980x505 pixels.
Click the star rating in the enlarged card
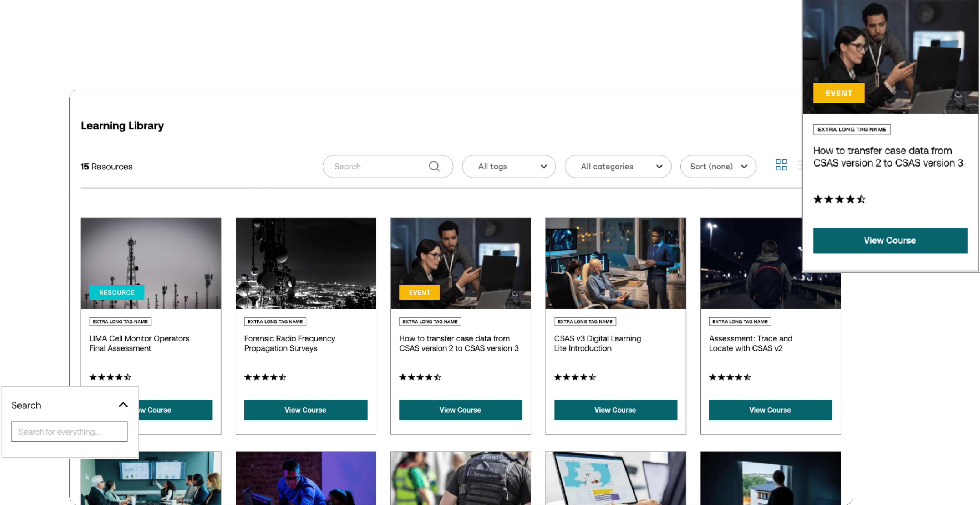[839, 199]
